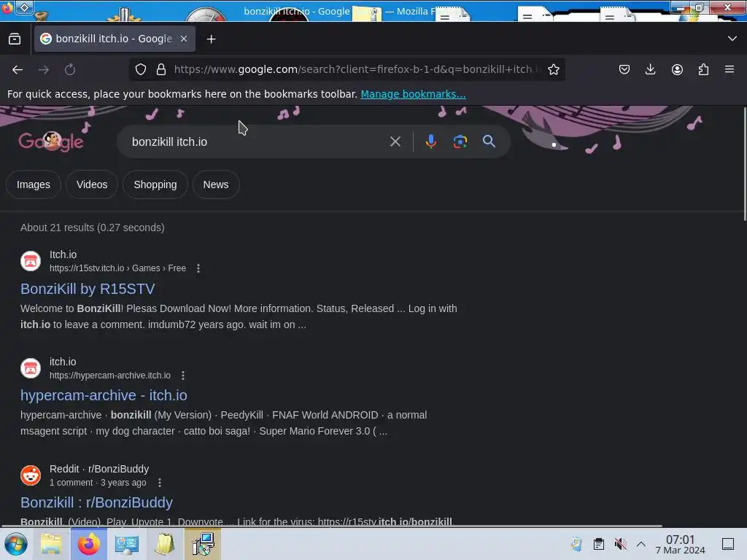This screenshot has width=747, height=560.
Task: Click the itch.io favicon of hypercam-archive result
Action: click(x=31, y=368)
